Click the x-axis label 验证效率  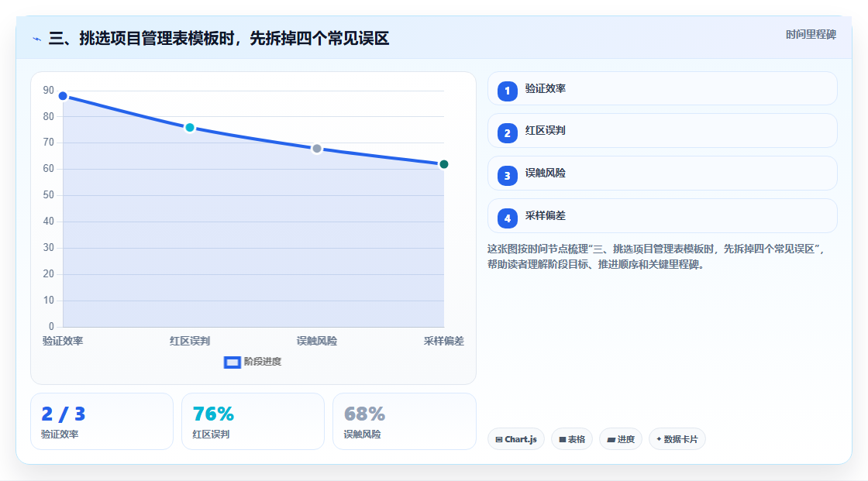[63, 341]
